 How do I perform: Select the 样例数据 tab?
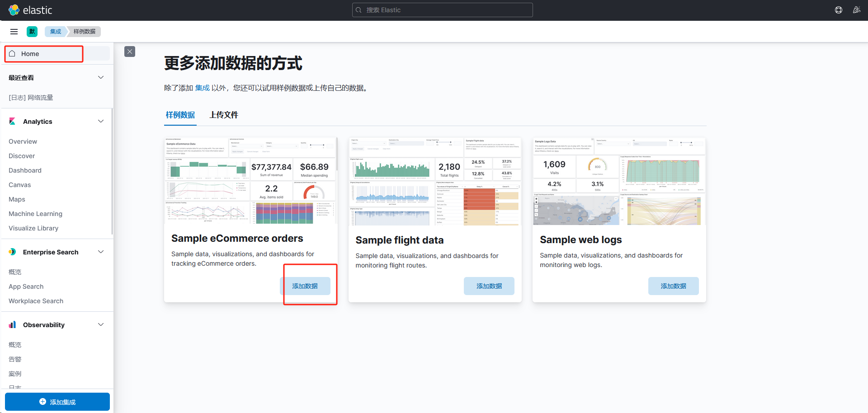(180, 115)
